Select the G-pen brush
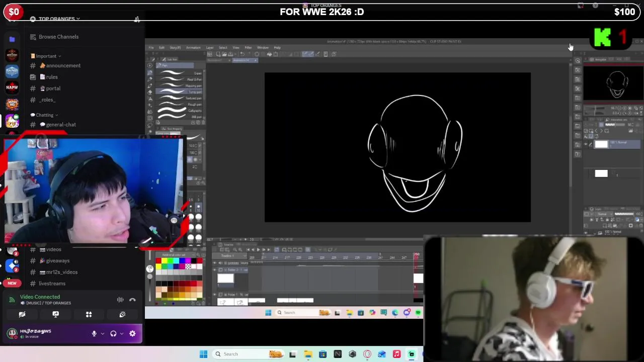Viewport: 644px width, 362px height. pyautogui.click(x=179, y=73)
